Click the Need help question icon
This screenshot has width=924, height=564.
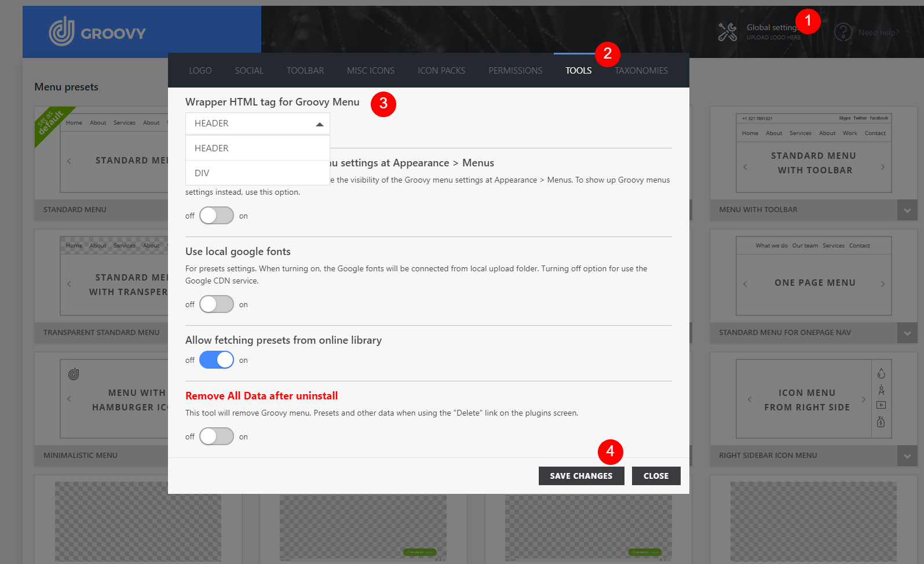pos(843,32)
